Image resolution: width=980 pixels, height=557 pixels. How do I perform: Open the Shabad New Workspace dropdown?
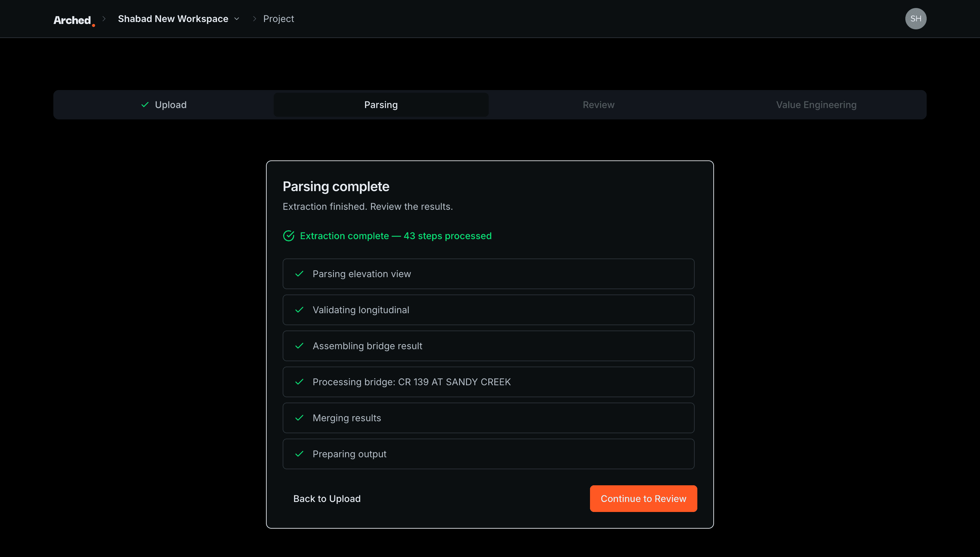(x=236, y=19)
